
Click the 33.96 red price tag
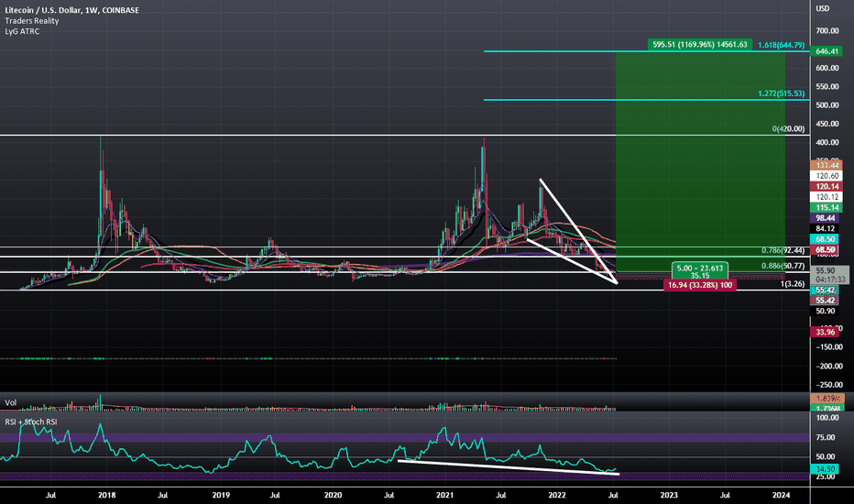827,332
